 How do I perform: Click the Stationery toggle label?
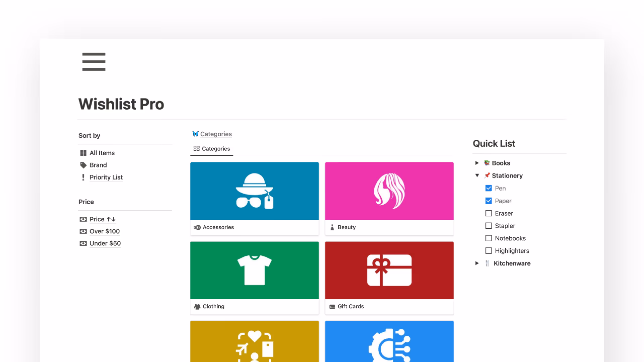[507, 175]
